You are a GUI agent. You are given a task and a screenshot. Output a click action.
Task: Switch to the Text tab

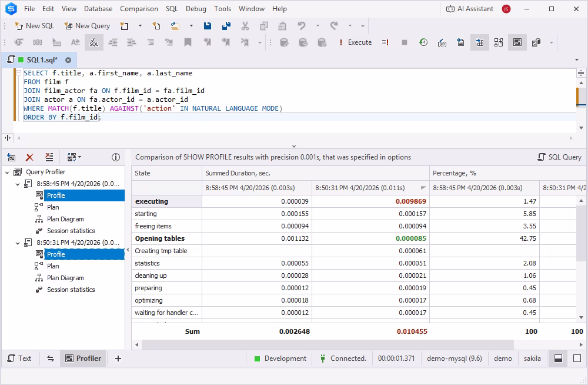click(x=20, y=359)
